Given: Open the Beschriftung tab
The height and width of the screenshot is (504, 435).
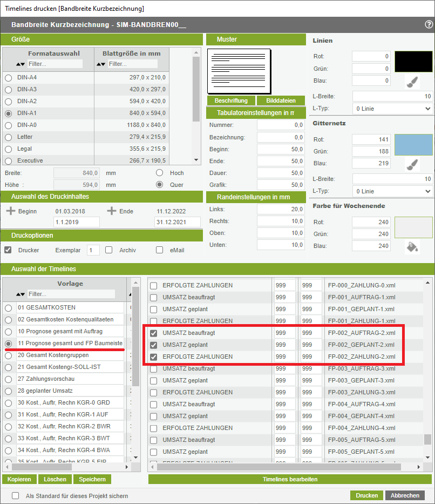Looking at the screenshot, I should [x=231, y=100].
